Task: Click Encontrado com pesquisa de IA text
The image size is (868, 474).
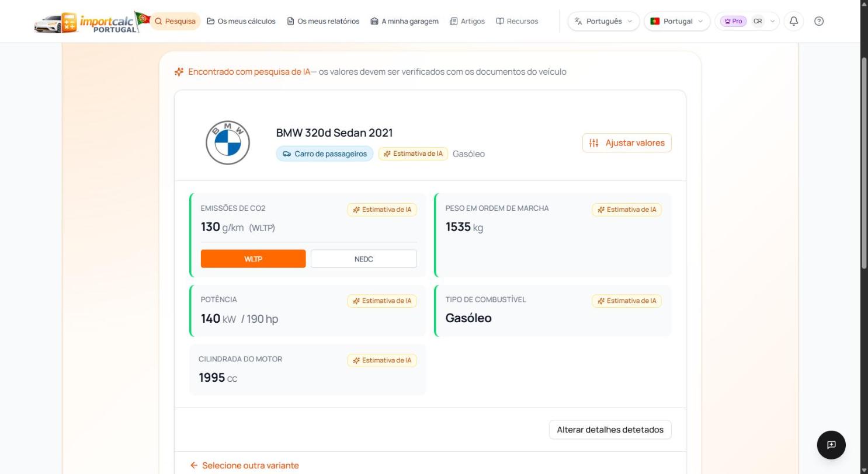Action: 249,72
